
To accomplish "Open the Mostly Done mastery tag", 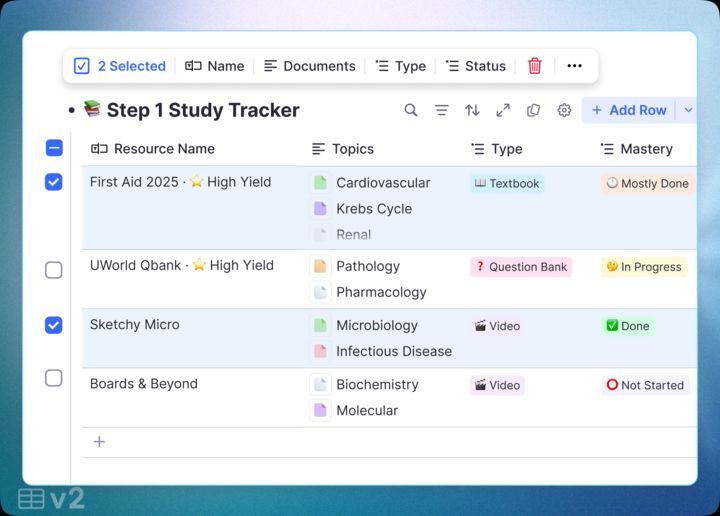I will click(x=647, y=184).
